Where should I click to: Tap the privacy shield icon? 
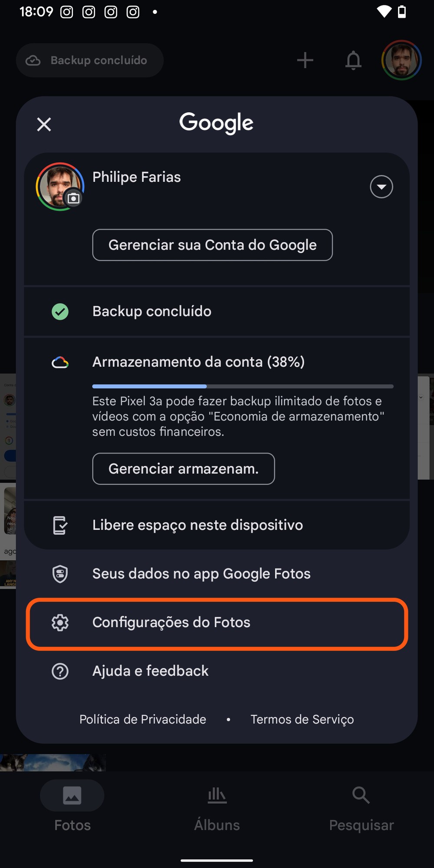click(60, 574)
